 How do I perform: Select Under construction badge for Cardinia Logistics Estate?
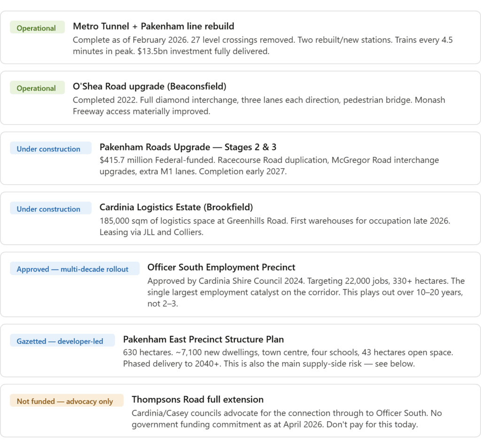tap(48, 209)
